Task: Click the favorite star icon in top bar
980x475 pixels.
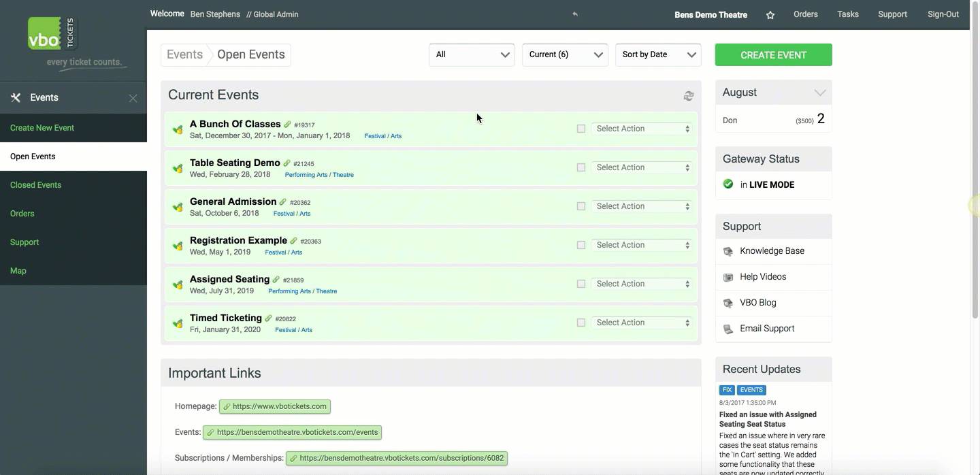Action: coord(770,15)
